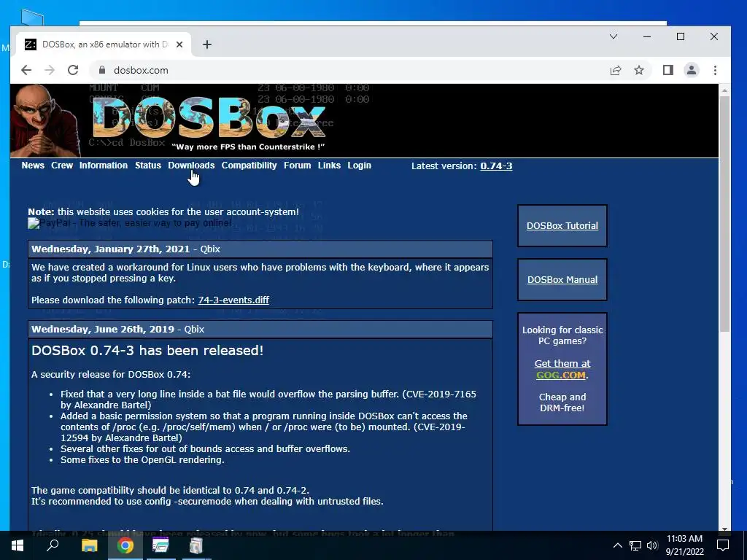Open the network tray icon

coord(635,545)
